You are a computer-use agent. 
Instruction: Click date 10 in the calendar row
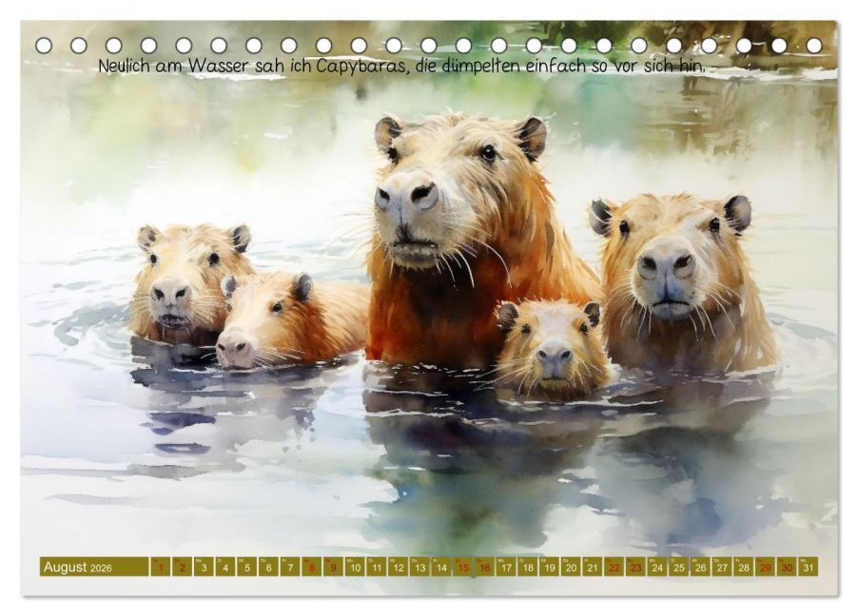[355, 568]
